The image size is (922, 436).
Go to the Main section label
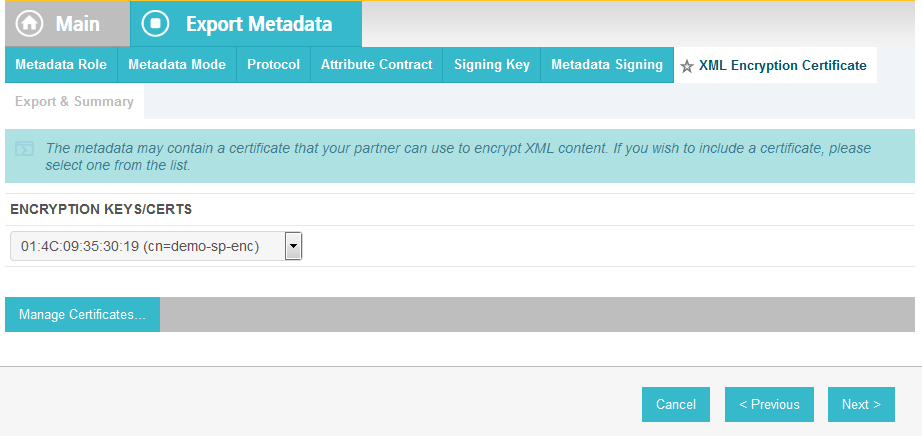coord(78,24)
